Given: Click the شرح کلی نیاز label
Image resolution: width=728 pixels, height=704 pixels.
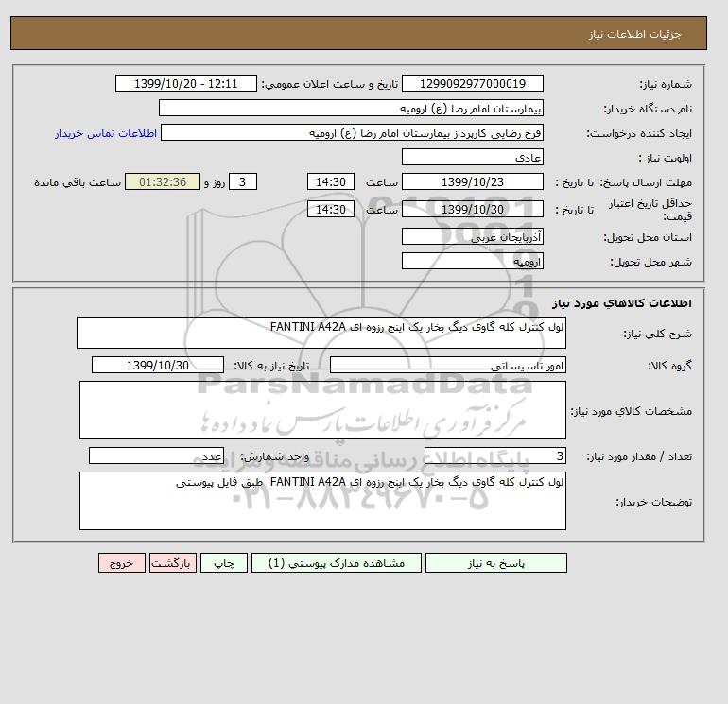Looking at the screenshot, I should coord(657,334).
